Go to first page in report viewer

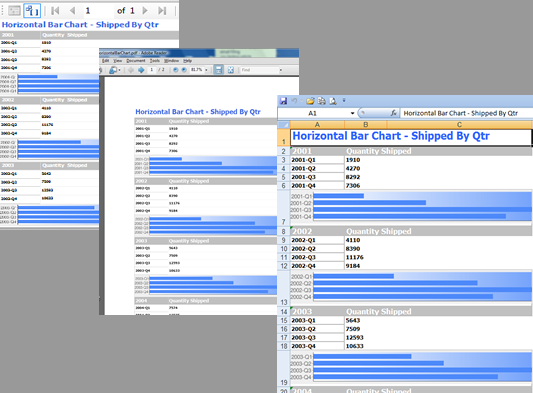click(x=55, y=11)
